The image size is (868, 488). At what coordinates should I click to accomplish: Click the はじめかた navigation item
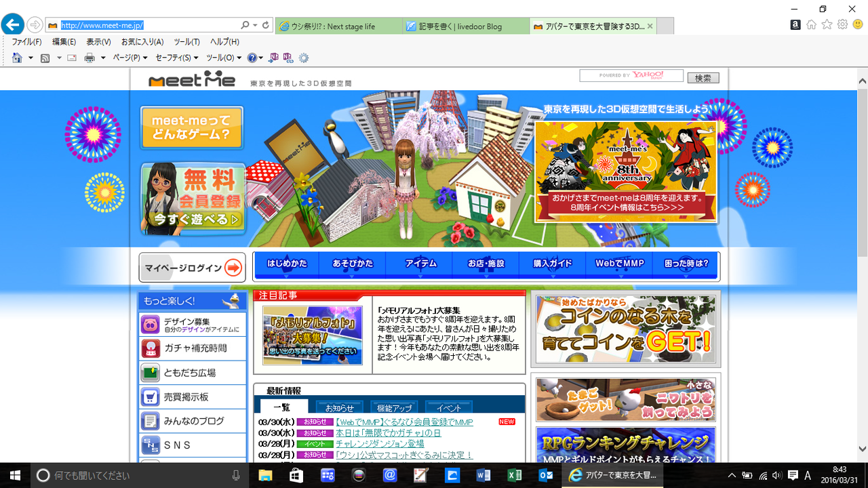[x=287, y=264]
